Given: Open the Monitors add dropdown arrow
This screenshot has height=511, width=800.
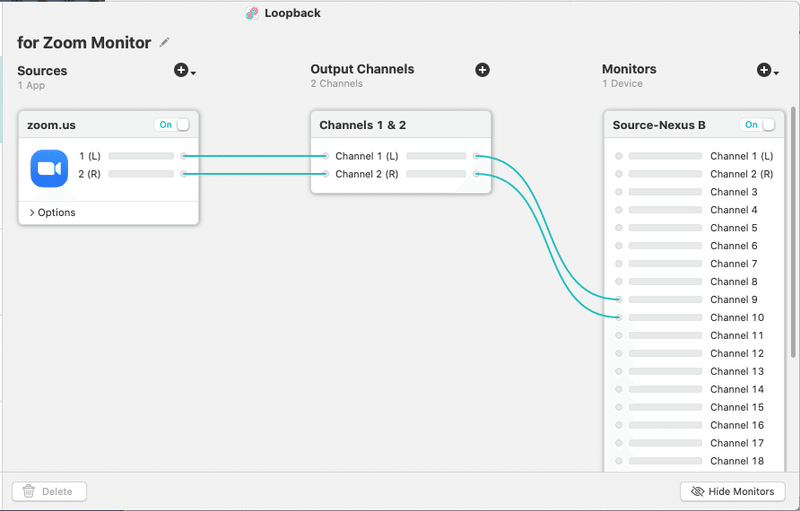Looking at the screenshot, I should 777,73.
